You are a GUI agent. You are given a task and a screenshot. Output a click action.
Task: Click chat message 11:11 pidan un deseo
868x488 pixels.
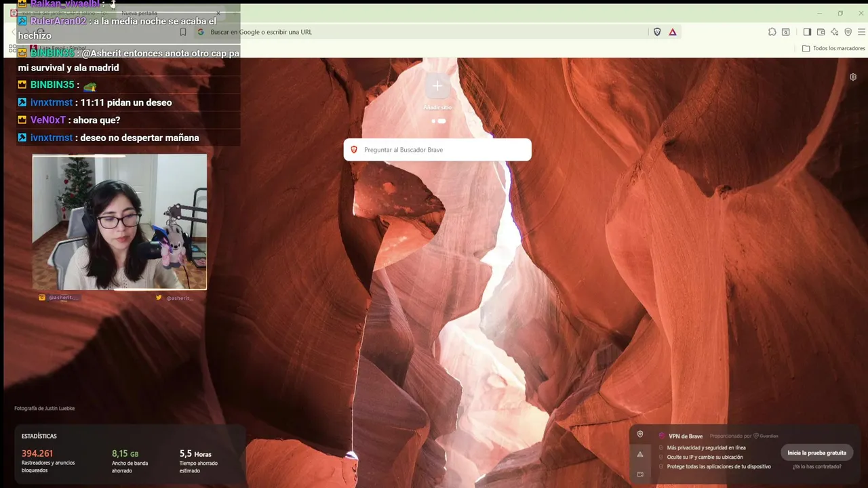pos(126,102)
